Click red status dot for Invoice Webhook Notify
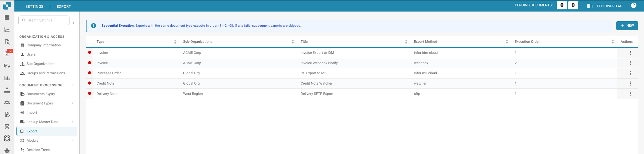The image size is (644, 154). pos(89,63)
